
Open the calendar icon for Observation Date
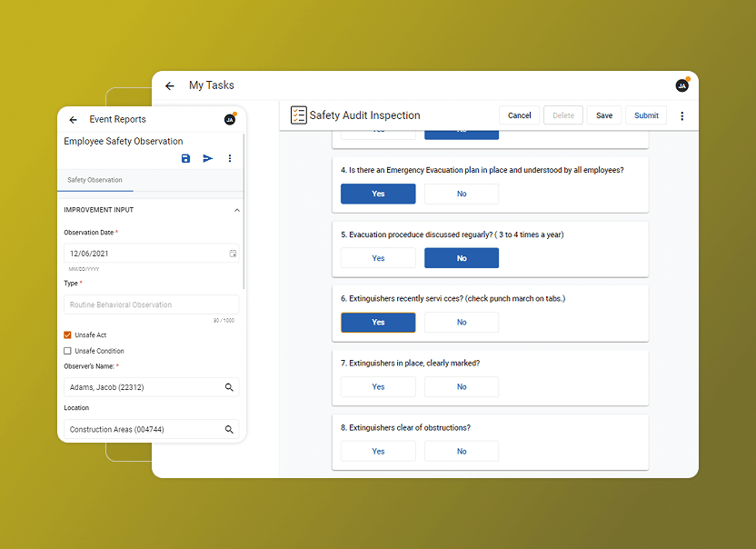pyautogui.click(x=233, y=254)
